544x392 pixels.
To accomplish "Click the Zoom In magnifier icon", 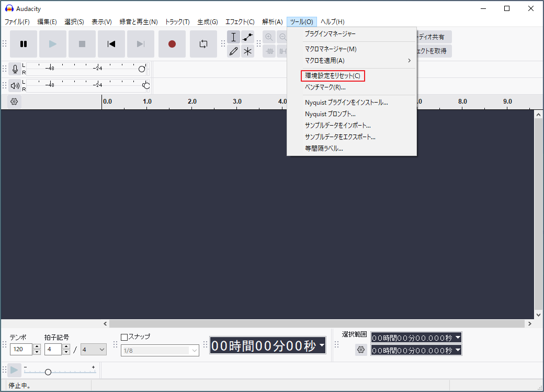I will pos(269,37).
